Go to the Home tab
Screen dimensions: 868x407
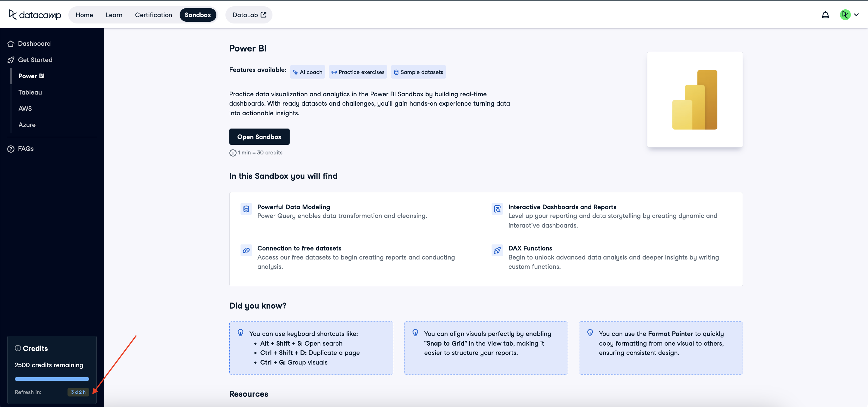84,15
